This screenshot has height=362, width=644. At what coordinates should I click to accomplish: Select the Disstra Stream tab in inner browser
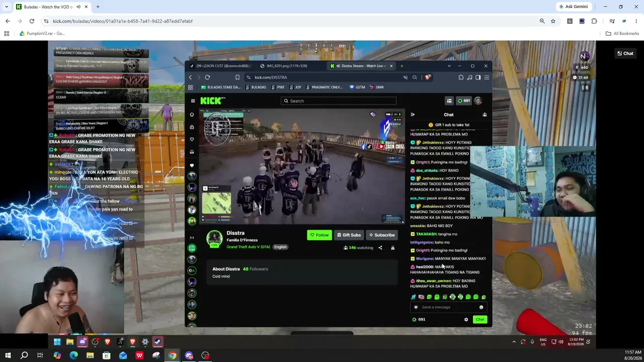point(359,66)
